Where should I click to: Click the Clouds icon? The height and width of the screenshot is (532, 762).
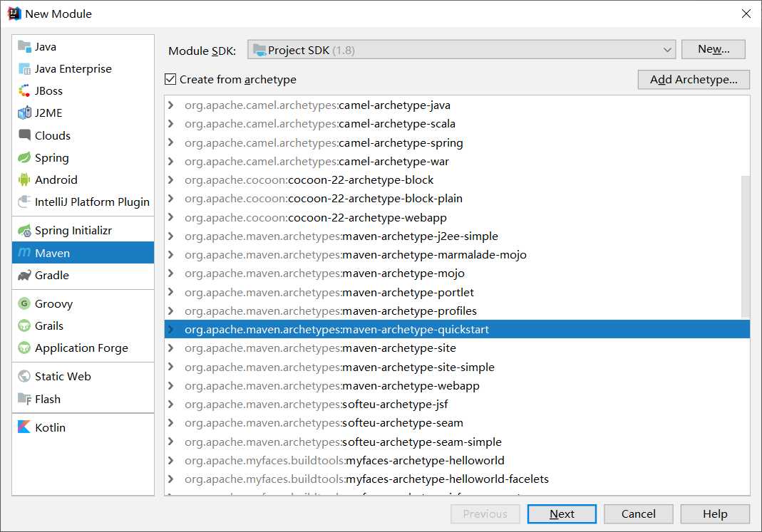pos(24,135)
